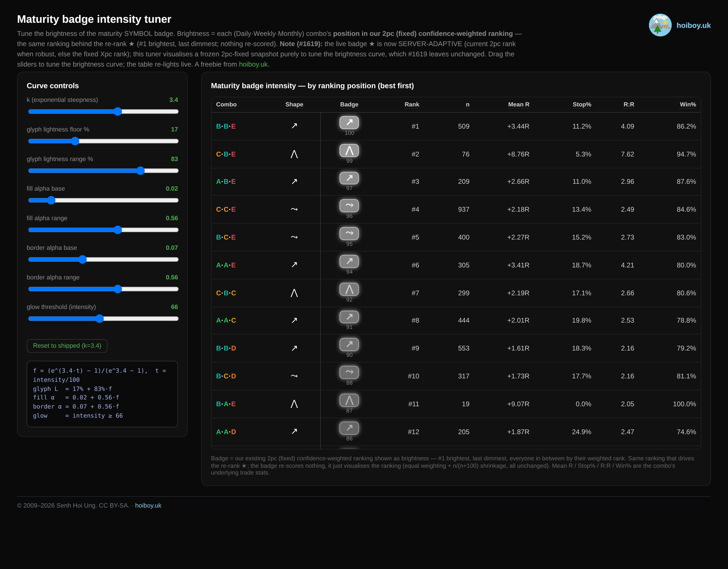Click the glow threshold (intensity) slider
Screen dimensions: 728x569
103,319
